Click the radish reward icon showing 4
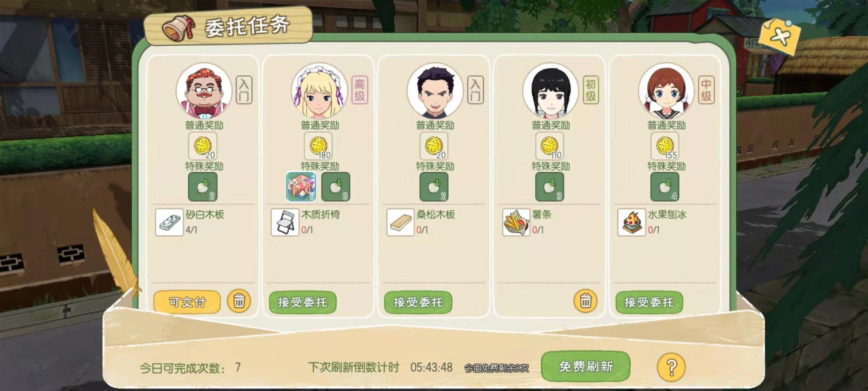 665,187
